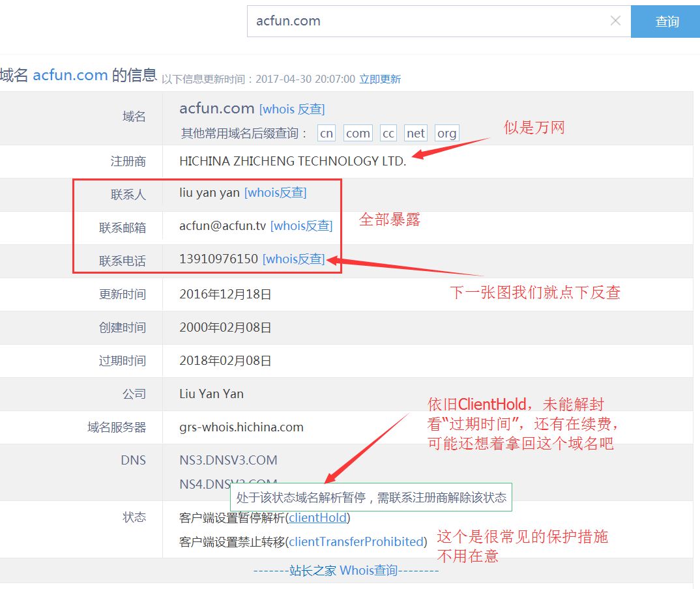700x589 pixels.
Task: Open acfun.com link in the page heading
Action: point(70,75)
